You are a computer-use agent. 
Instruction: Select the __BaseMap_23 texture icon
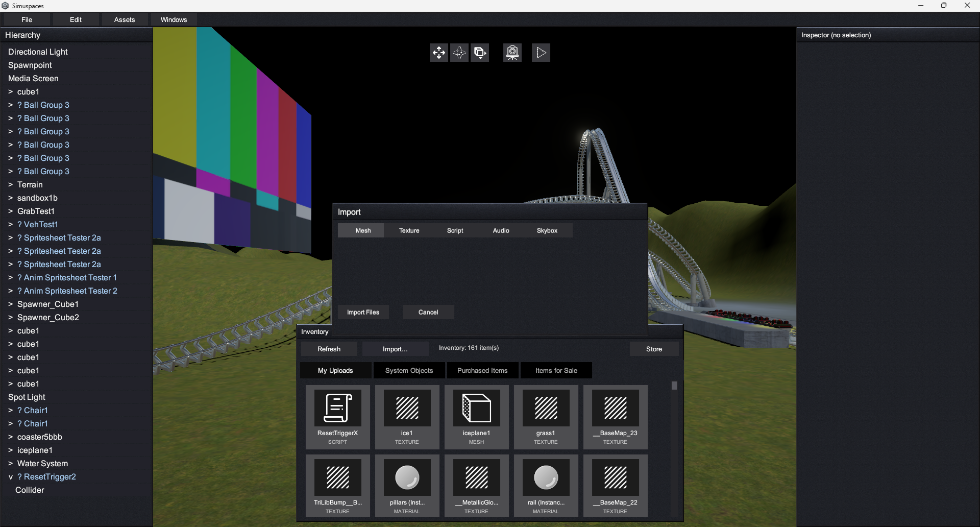(x=615, y=408)
